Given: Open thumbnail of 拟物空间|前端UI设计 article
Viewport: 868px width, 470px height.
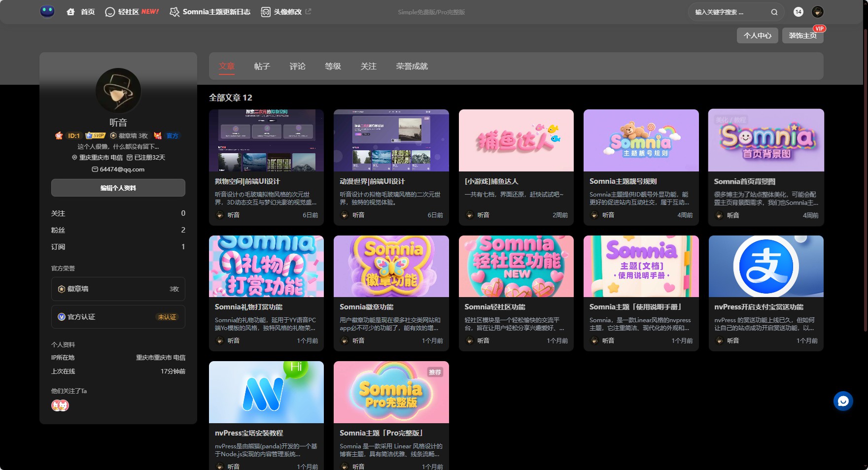Looking at the screenshot, I should [267, 140].
